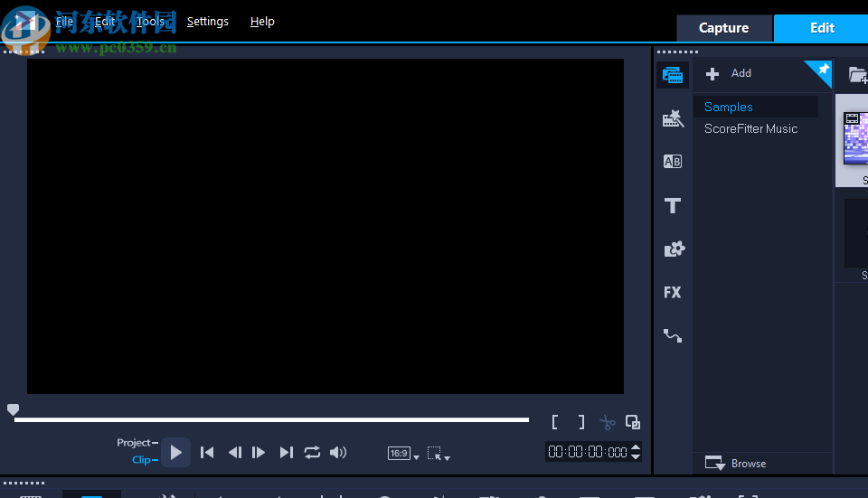This screenshot has height=498, width=868.
Task: Step to the next frame
Action: coord(259,453)
